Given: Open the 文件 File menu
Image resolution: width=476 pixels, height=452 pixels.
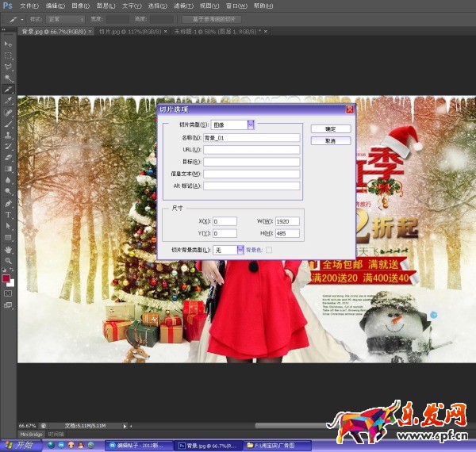Looking at the screenshot, I should point(29,6).
